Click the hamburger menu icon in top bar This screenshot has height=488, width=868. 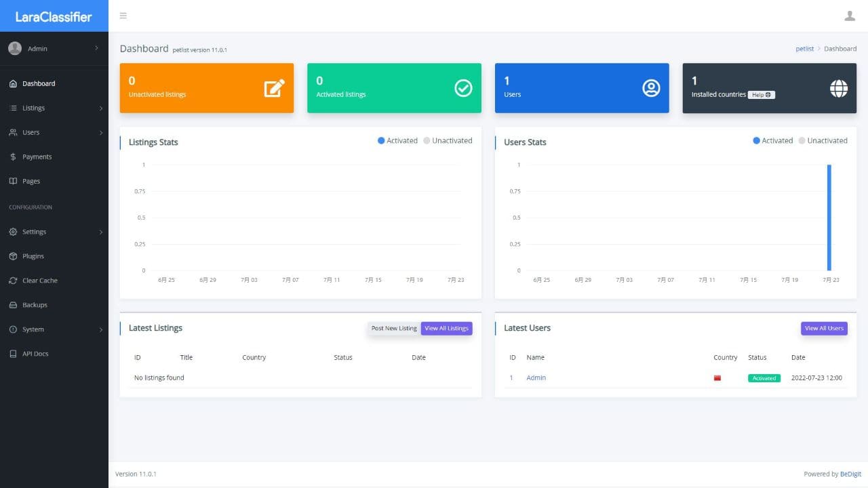[123, 16]
